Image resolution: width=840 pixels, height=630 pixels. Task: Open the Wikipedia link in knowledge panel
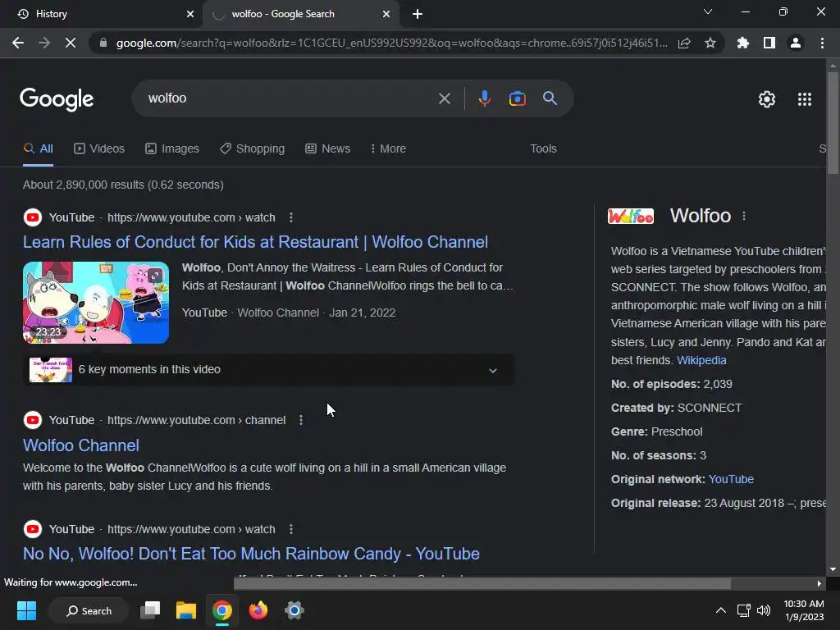pos(701,361)
